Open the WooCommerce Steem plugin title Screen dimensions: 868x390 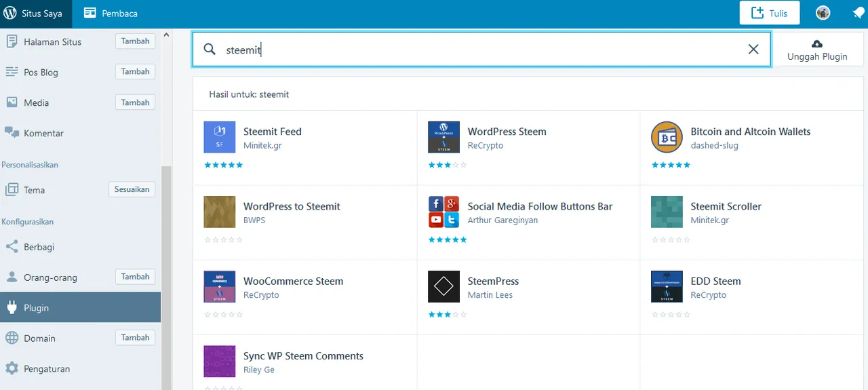(293, 281)
